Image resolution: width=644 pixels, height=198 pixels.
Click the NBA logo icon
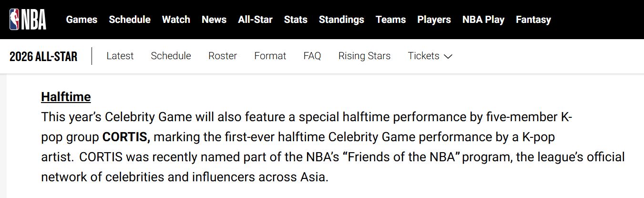coord(28,20)
